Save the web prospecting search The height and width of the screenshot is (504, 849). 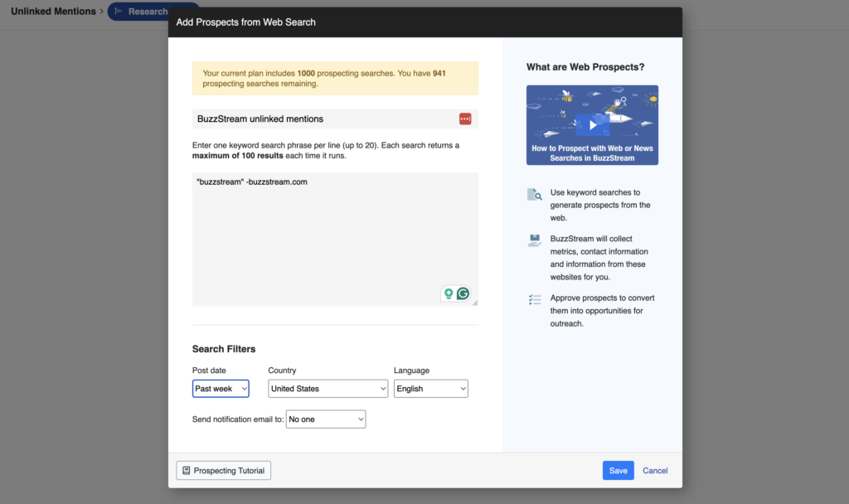click(618, 470)
